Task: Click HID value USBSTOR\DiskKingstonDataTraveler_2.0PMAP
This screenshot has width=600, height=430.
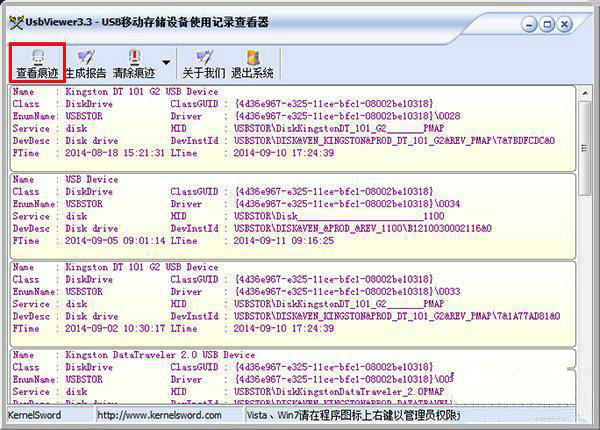Action: coord(339,392)
